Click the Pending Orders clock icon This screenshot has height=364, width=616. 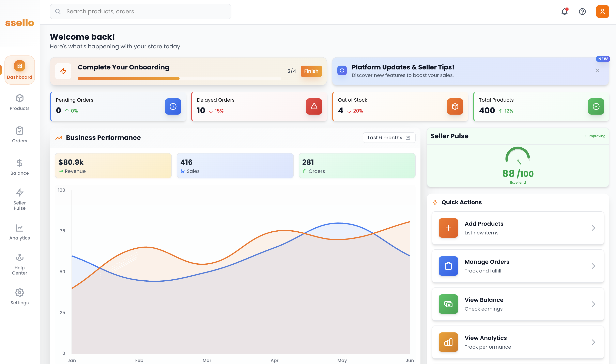point(173,106)
